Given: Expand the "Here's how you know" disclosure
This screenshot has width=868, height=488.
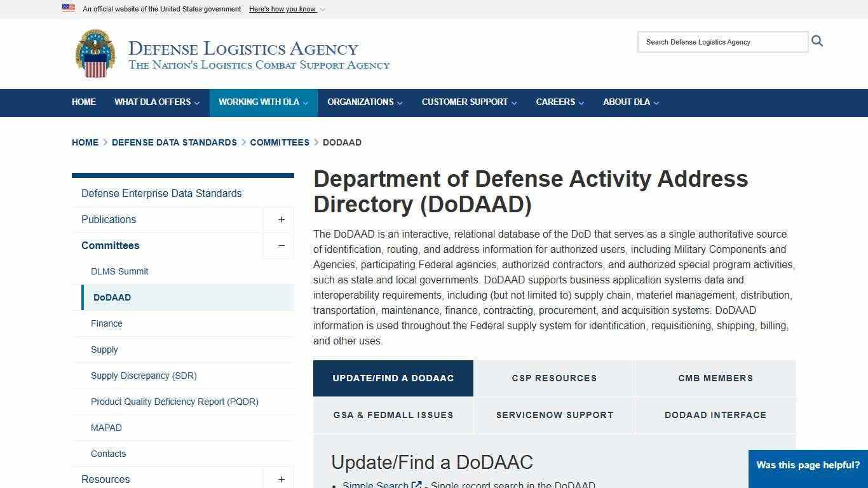Looking at the screenshot, I should [287, 9].
